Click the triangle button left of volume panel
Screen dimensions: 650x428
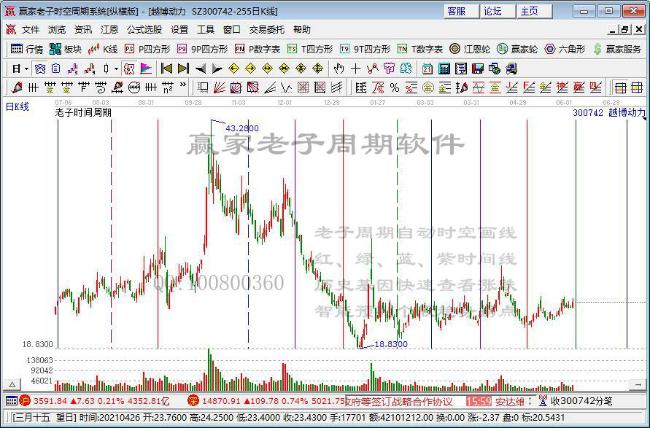[x=12, y=384]
